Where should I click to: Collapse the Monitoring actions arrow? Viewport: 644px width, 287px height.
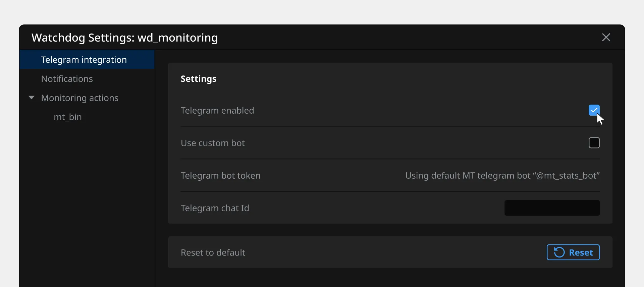point(32,98)
